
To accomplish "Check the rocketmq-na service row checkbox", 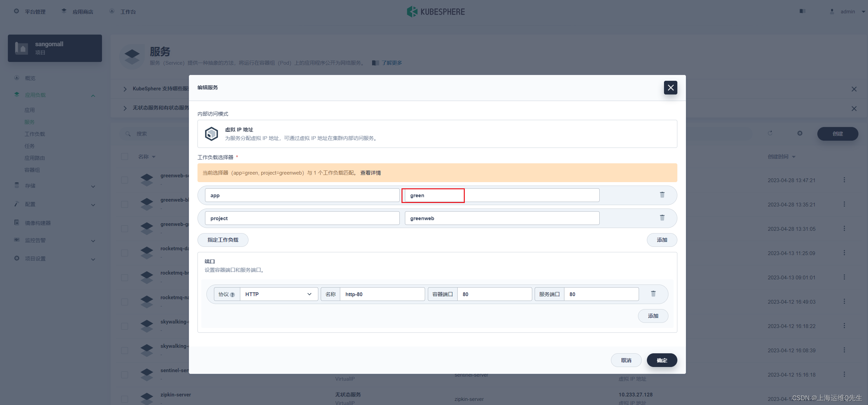I will pos(125,302).
